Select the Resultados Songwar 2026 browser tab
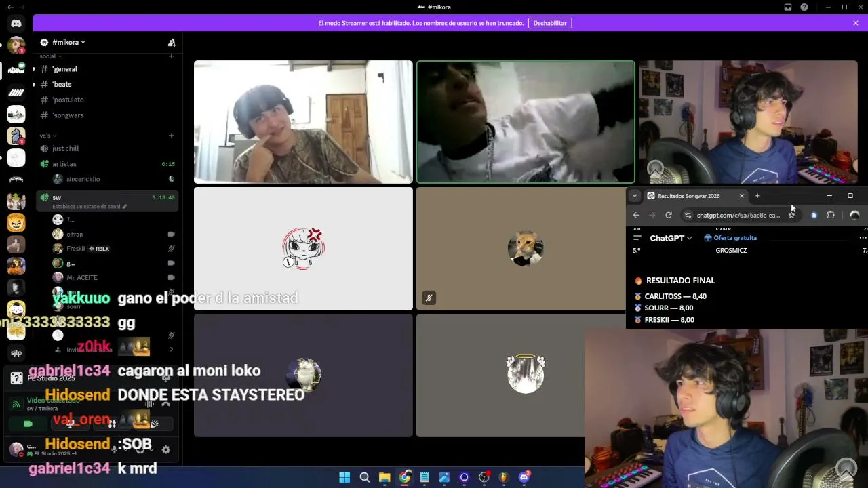The height and width of the screenshot is (488, 868). coord(696,196)
